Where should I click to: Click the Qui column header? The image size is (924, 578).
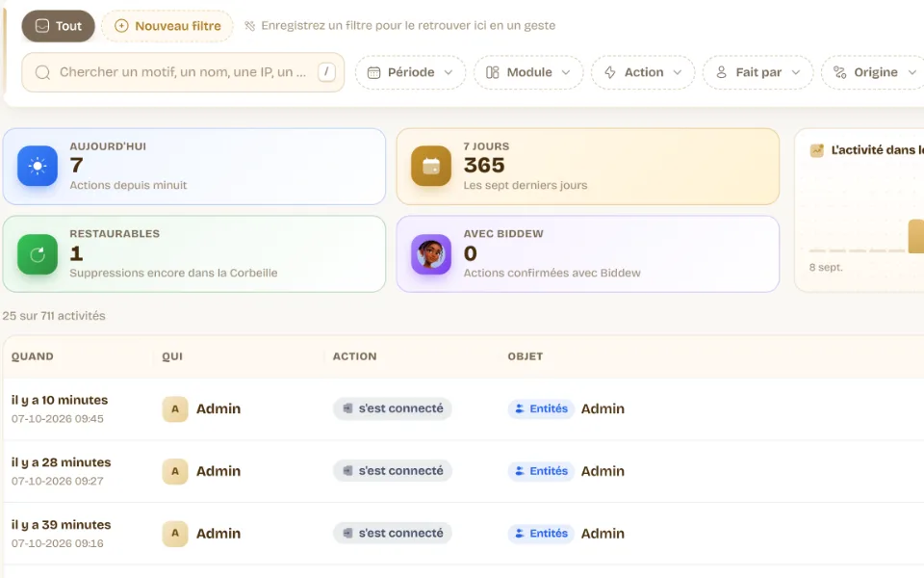pyautogui.click(x=172, y=356)
